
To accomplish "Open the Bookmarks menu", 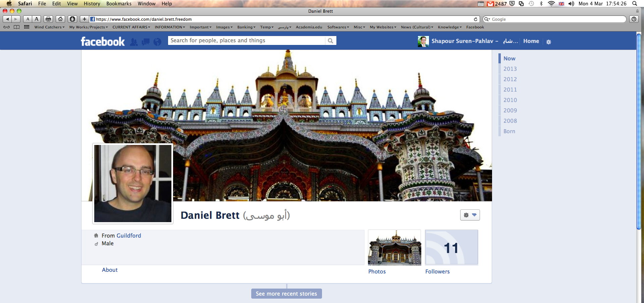I will click(119, 4).
